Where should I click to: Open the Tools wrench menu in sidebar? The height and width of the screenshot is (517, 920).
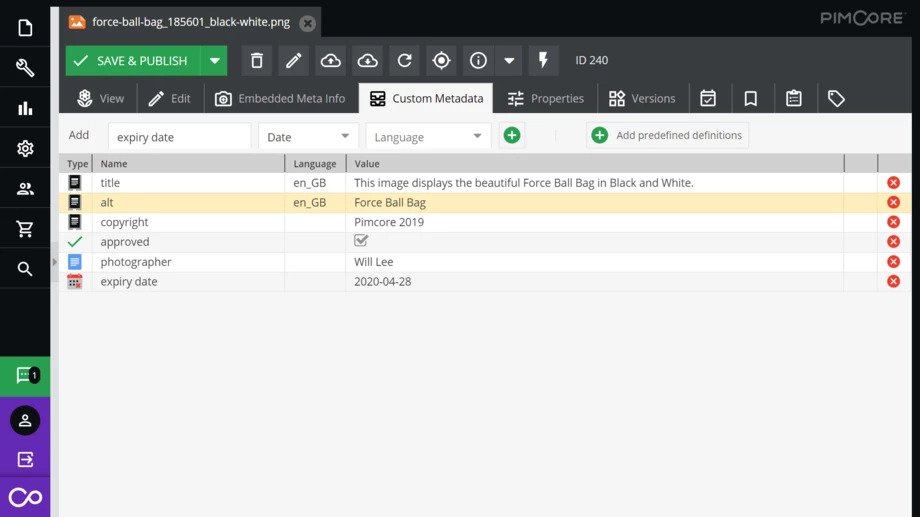coord(25,67)
